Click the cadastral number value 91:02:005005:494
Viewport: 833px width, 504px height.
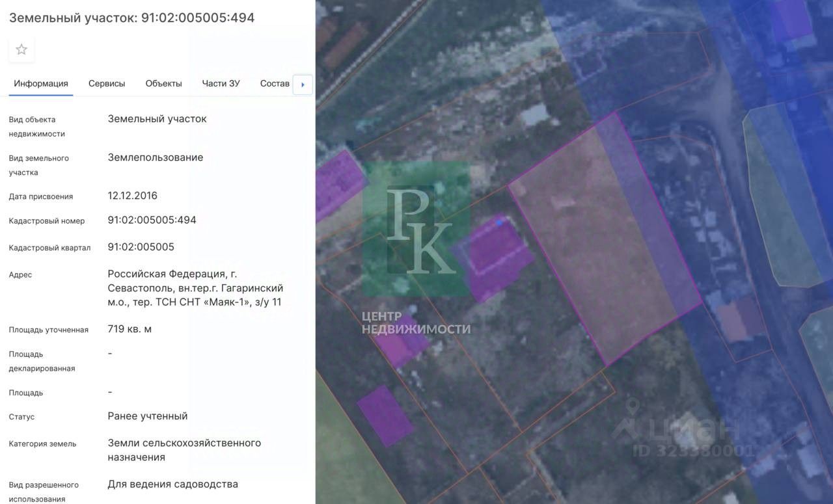coord(152,220)
